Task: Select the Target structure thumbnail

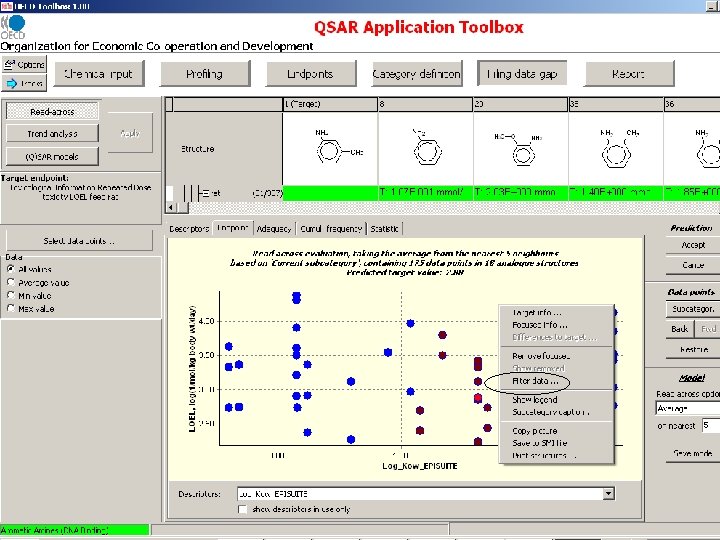Action: 330,148
